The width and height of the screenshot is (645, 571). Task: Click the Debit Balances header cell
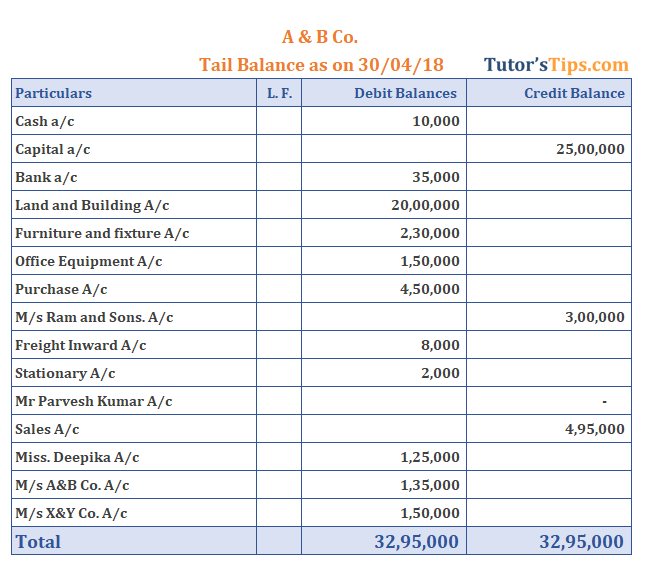point(384,93)
